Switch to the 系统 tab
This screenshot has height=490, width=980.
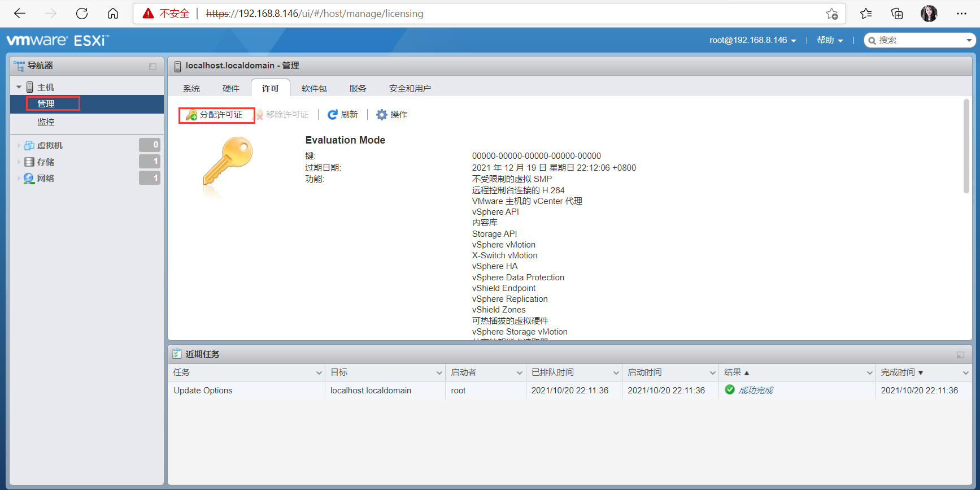(x=191, y=88)
